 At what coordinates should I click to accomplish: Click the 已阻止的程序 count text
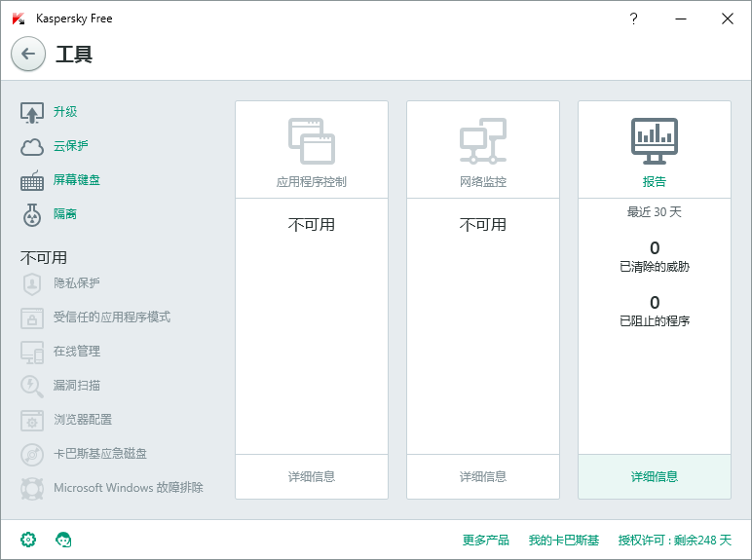pyautogui.click(x=655, y=320)
